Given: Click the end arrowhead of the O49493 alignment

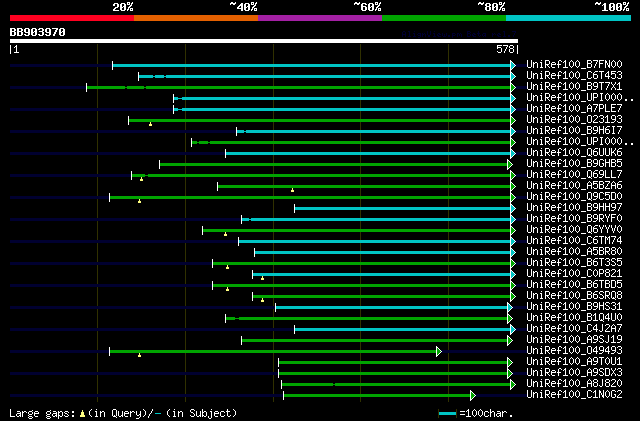Looking at the screenshot, I should [x=439, y=352].
